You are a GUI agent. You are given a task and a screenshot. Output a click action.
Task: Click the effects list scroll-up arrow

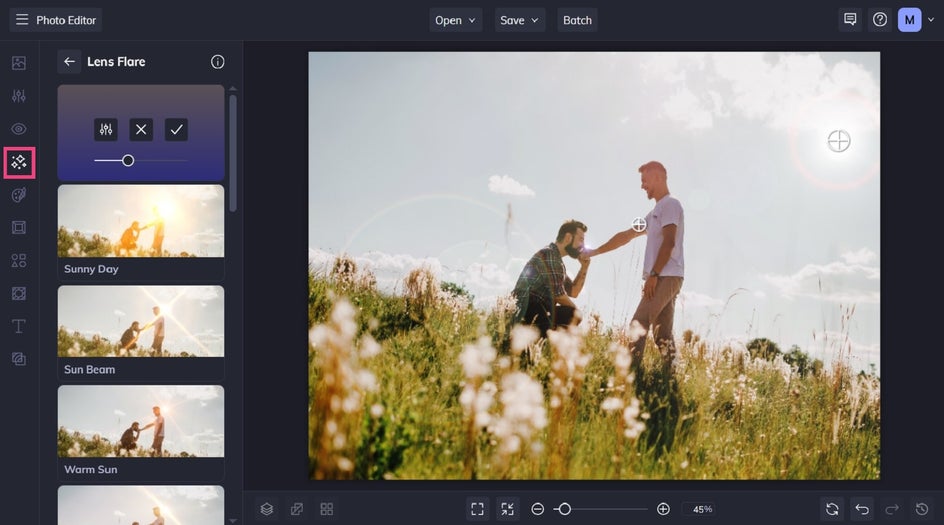(233, 89)
